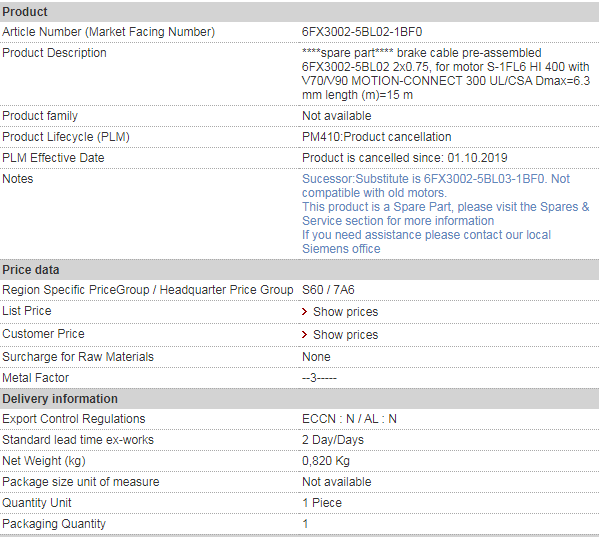The width and height of the screenshot is (603, 537).
Task: Click the red chevron beside List Price
Action: point(305,312)
